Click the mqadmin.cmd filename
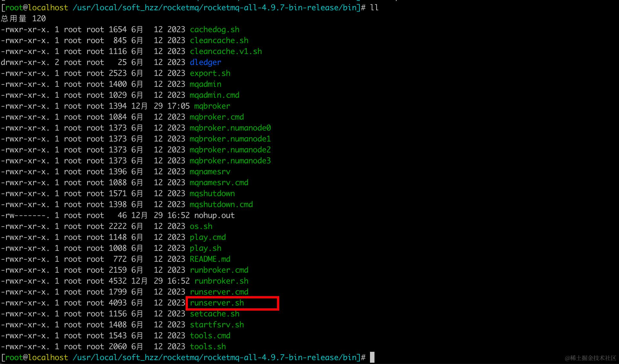 point(214,95)
